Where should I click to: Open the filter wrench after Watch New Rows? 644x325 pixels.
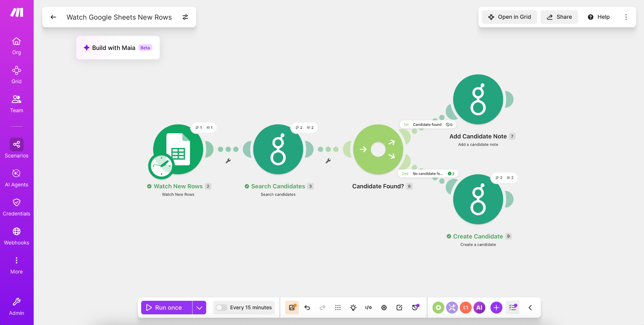pos(228,161)
